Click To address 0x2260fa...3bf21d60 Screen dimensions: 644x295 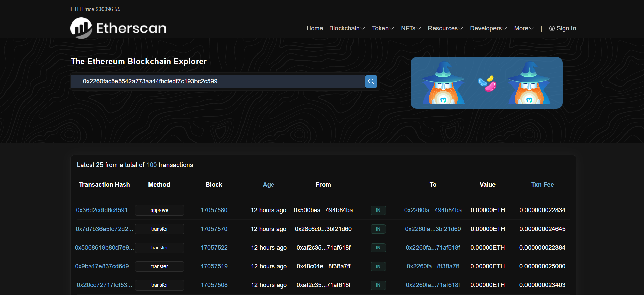click(x=433, y=229)
